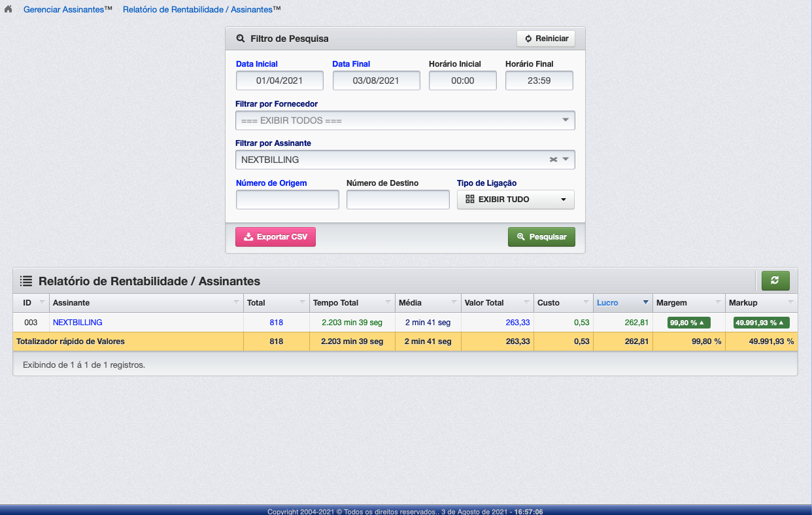Refresh report with green reload icon button
This screenshot has height=515, width=812.
775,281
